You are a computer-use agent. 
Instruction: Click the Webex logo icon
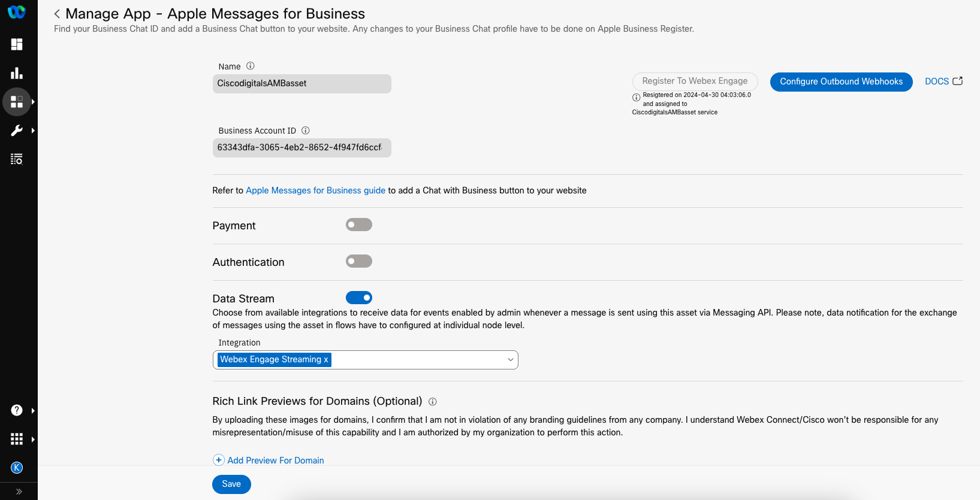[x=17, y=12]
